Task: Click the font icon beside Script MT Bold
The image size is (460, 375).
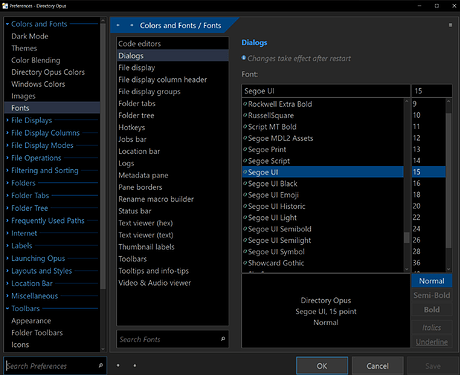Action: point(245,127)
